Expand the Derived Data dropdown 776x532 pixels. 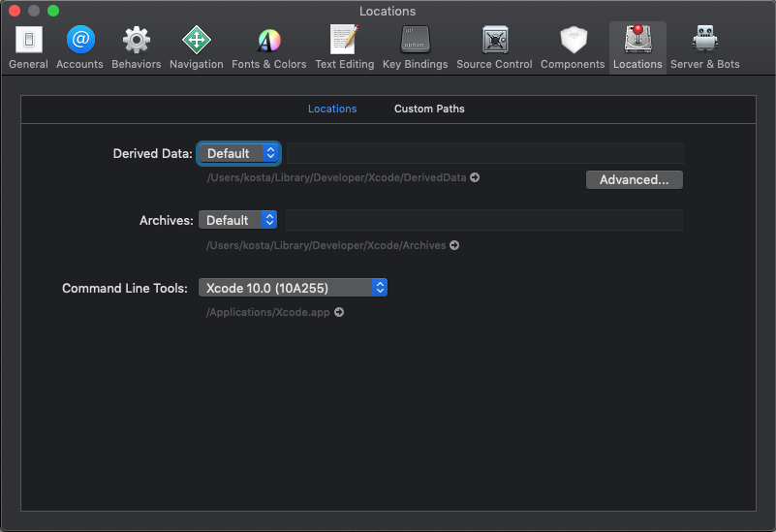click(239, 153)
